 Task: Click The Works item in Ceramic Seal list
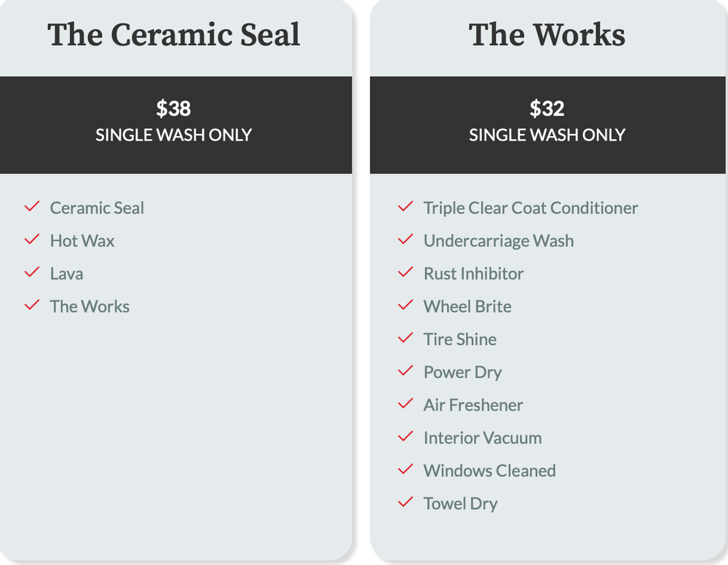pos(90,307)
